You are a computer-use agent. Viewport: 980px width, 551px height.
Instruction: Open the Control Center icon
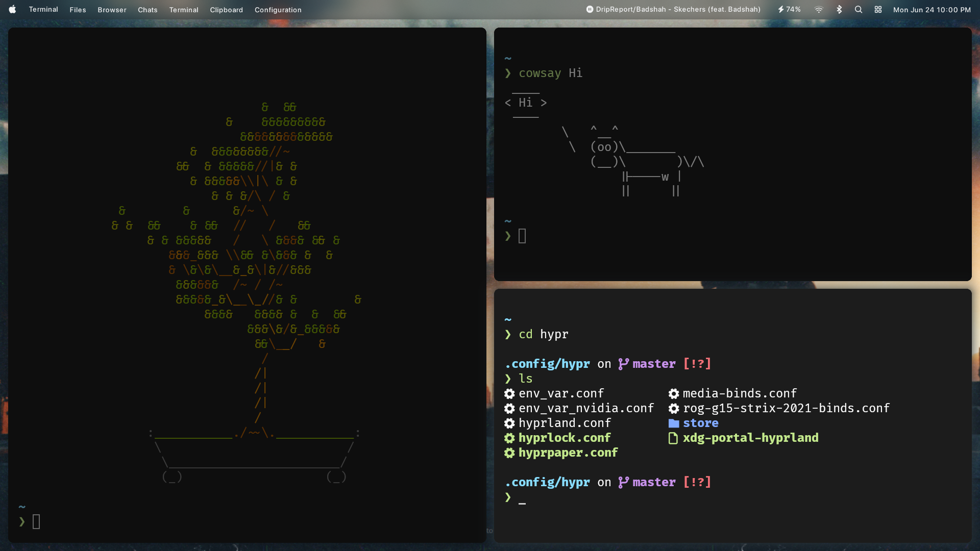[878, 9]
